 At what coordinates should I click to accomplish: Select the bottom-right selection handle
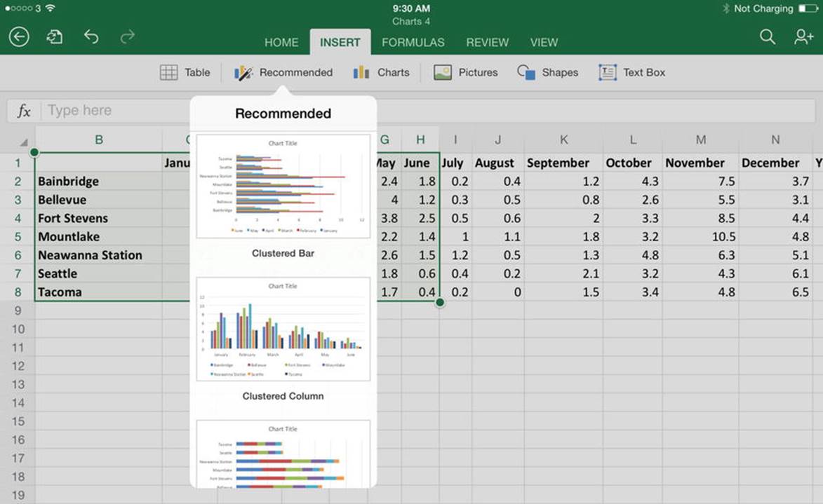[440, 302]
